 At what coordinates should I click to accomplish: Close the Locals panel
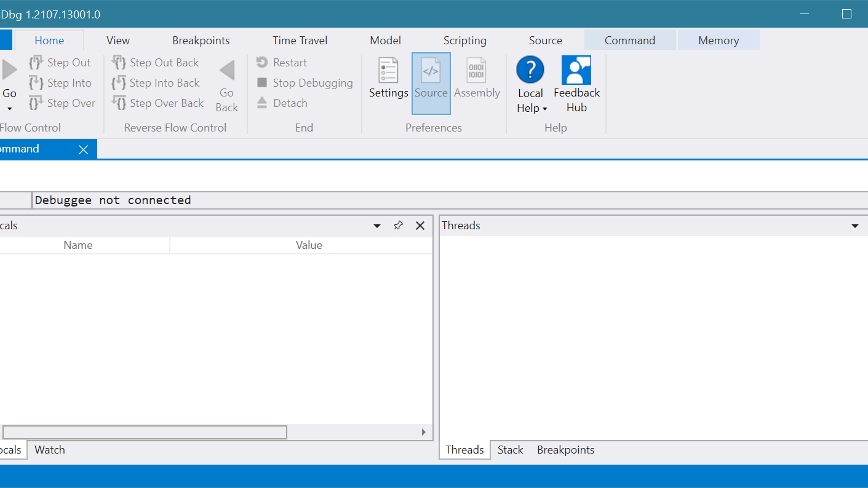pos(420,226)
